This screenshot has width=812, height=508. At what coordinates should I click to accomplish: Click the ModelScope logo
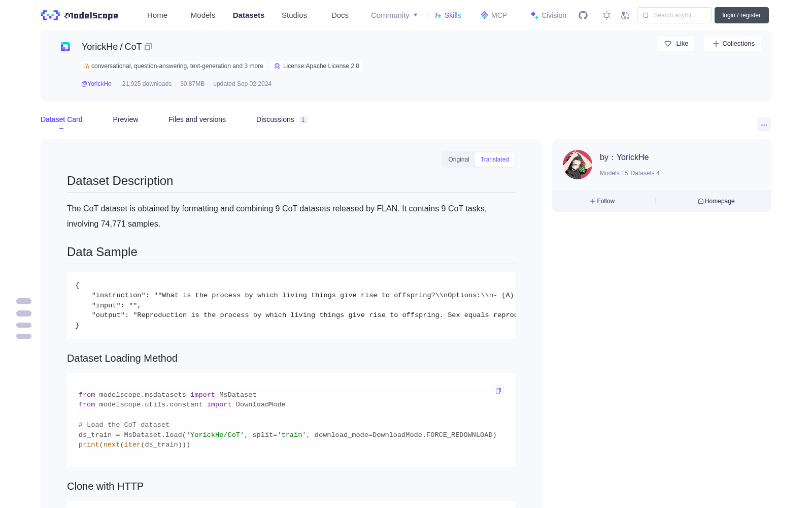pos(79,15)
